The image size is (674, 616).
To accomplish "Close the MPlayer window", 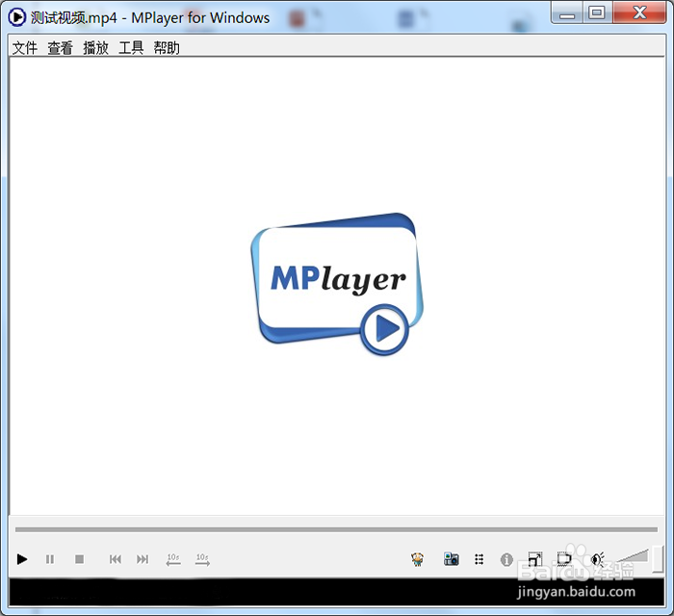I will pos(639,13).
